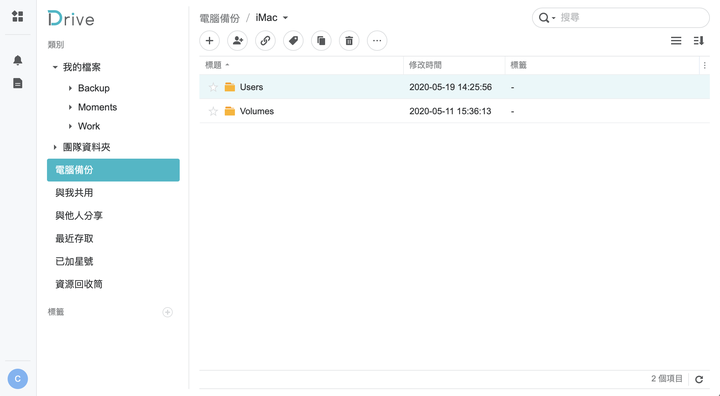Open Work folder in tree

point(89,126)
